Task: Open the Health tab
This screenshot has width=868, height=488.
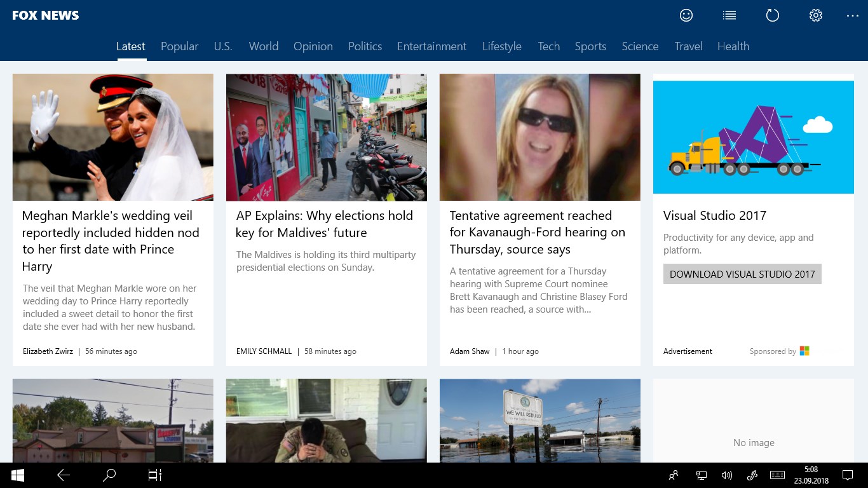Action: [x=733, y=46]
